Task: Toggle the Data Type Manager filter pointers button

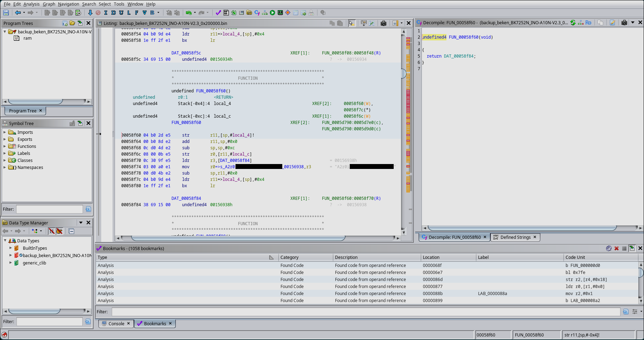Action: 59,231
